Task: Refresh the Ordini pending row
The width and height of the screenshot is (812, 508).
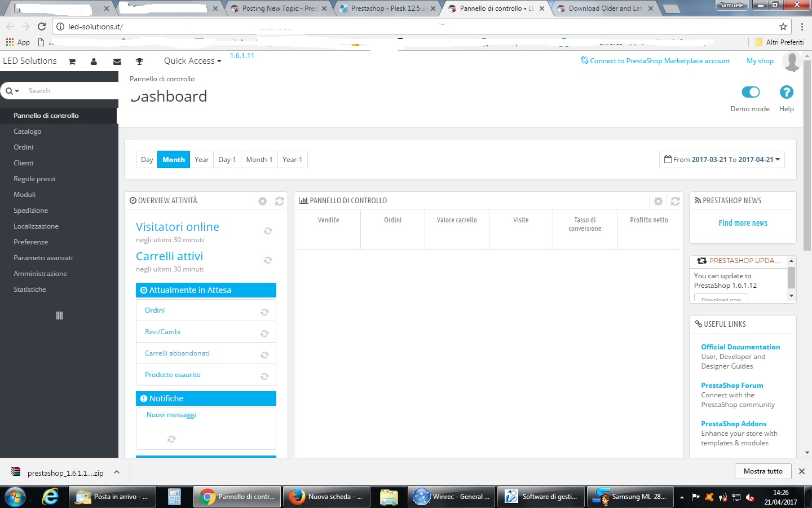Action: click(x=264, y=312)
